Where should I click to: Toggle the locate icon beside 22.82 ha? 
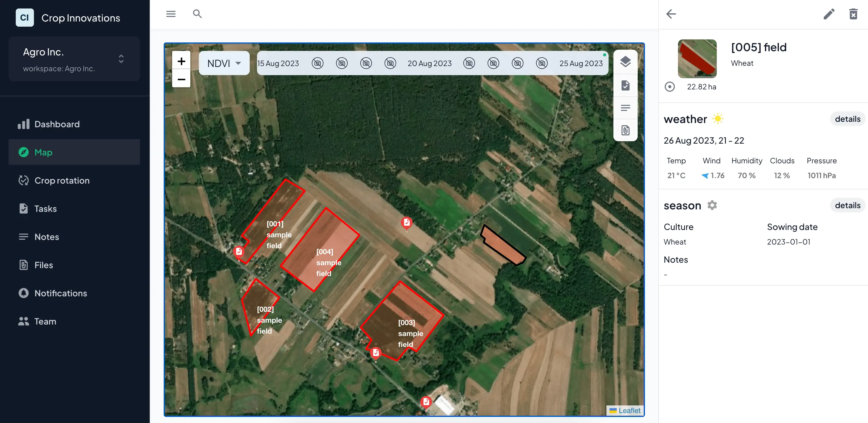click(670, 87)
